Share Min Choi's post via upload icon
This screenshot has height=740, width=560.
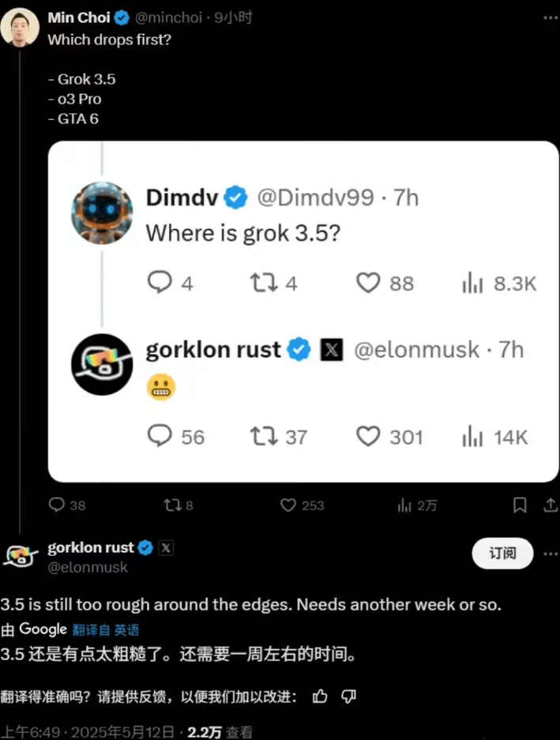click(551, 505)
